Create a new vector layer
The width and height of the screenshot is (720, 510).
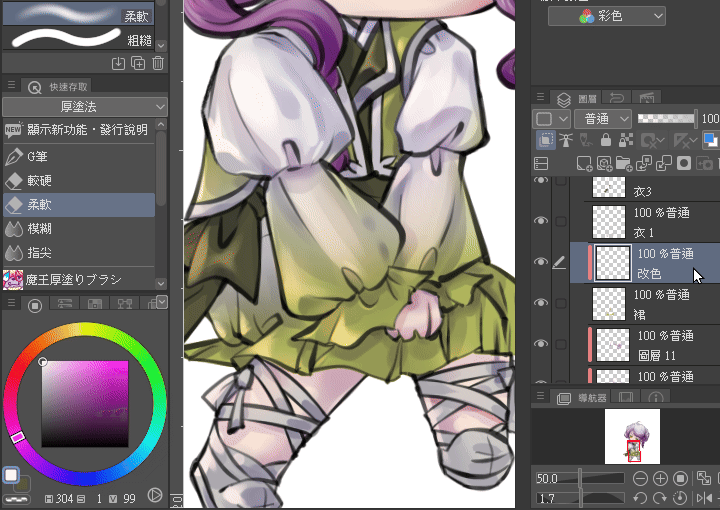[604, 163]
